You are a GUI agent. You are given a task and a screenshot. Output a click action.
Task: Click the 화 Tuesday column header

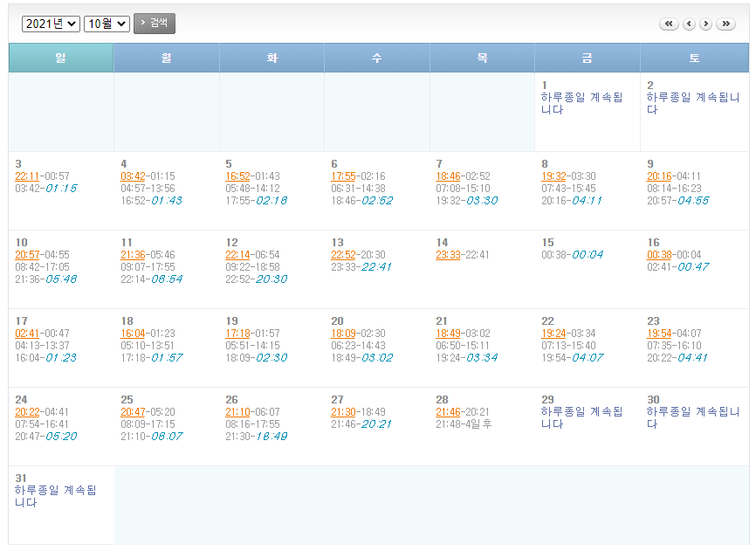[271, 58]
